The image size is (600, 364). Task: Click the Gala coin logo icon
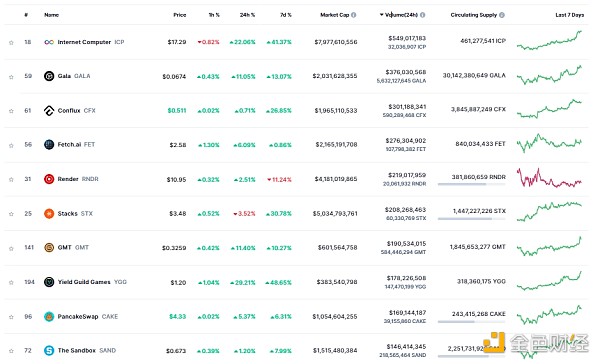(x=49, y=76)
